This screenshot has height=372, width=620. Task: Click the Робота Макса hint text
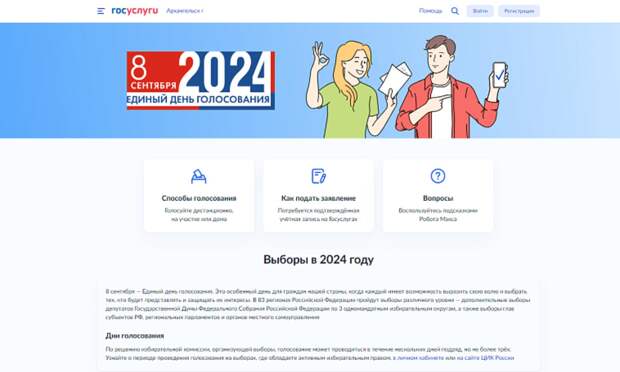pos(438,219)
